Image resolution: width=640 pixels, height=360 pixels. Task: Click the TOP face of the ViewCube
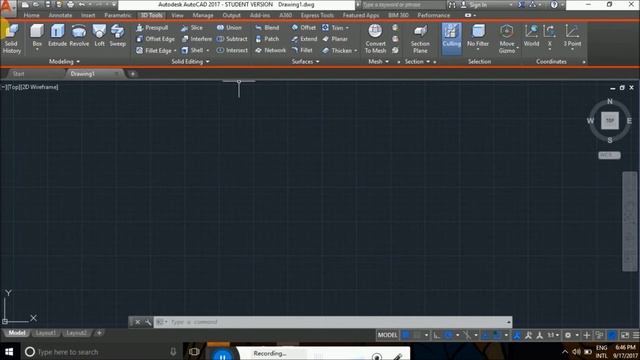(610, 120)
